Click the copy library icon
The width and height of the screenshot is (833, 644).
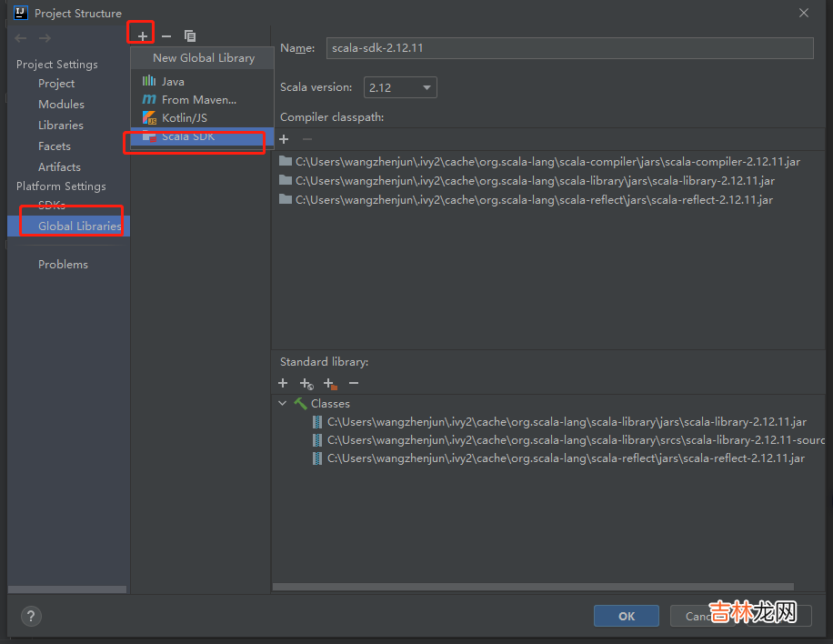point(190,36)
